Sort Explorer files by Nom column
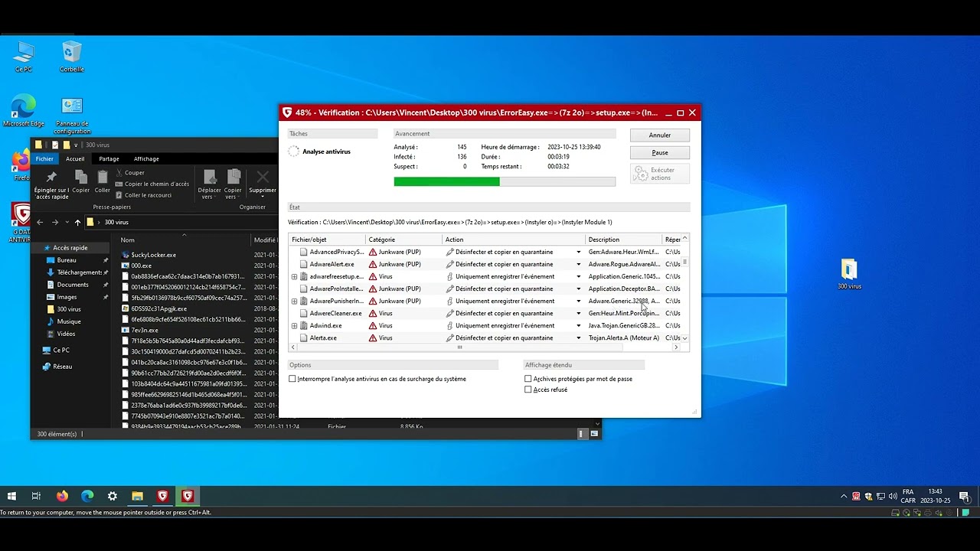 (x=184, y=240)
